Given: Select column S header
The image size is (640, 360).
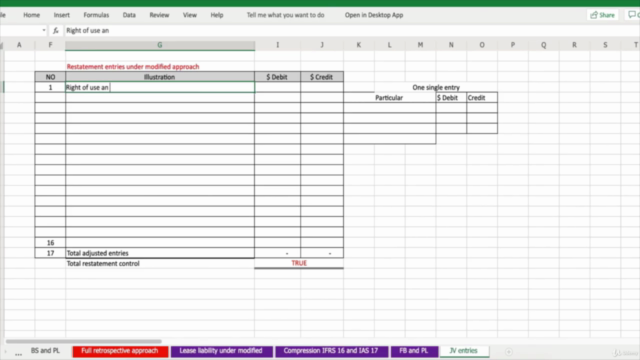Looking at the screenshot, I should pyautogui.click(x=605, y=45).
